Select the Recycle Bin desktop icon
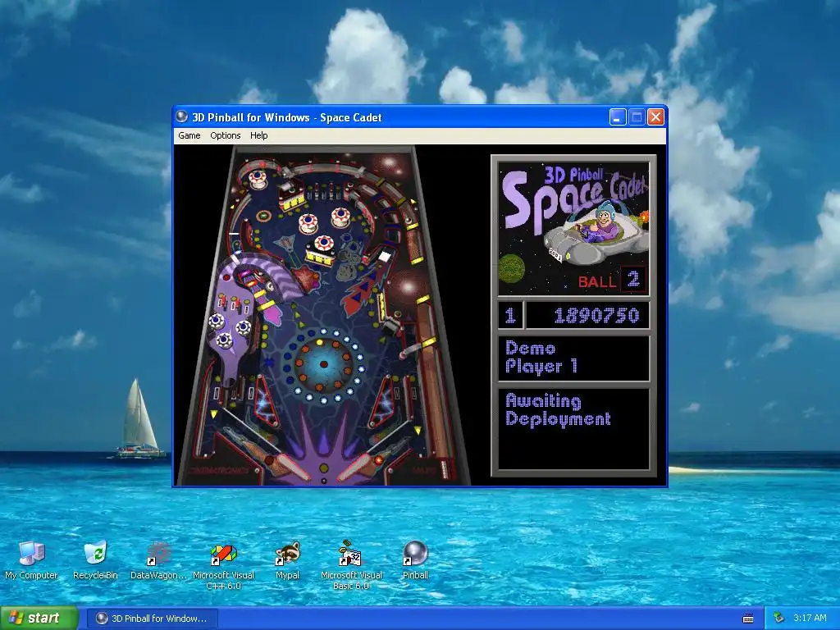This screenshot has width=840, height=630. click(95, 560)
